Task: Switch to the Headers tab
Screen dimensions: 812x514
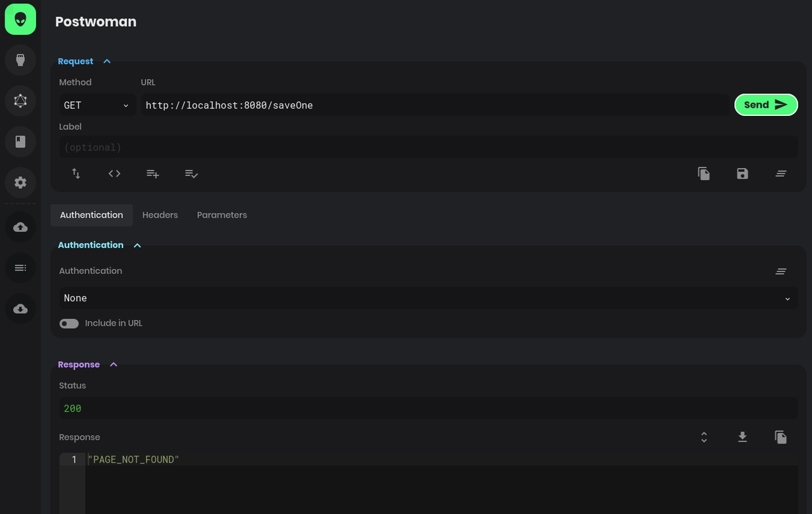Action: point(160,215)
